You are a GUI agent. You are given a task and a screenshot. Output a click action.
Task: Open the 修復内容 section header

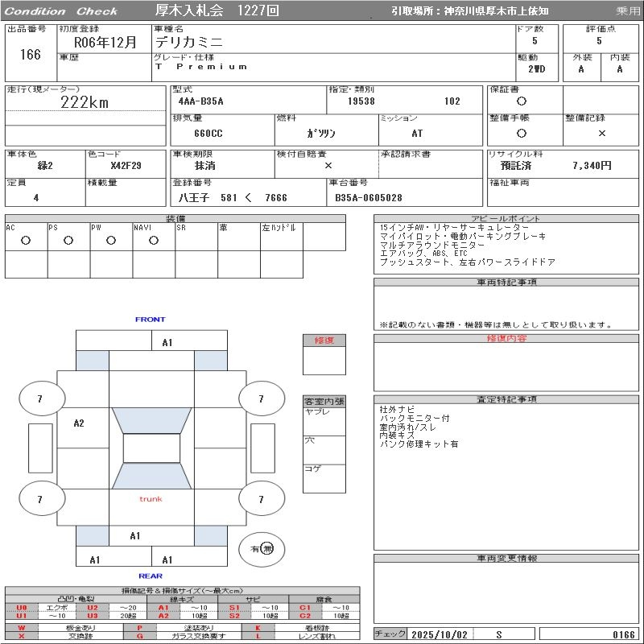click(x=507, y=339)
